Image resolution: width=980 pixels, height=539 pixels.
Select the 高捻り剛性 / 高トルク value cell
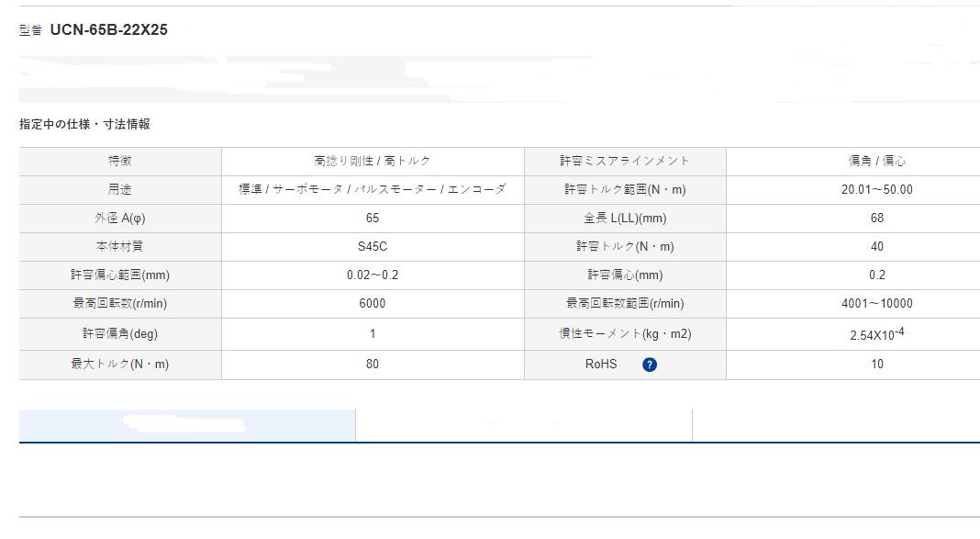coord(372,161)
